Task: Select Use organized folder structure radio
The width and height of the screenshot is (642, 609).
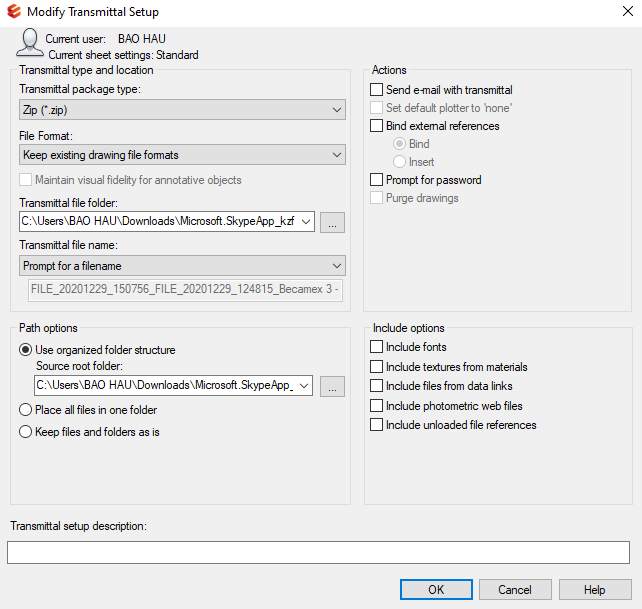Action: pyautogui.click(x=26, y=350)
